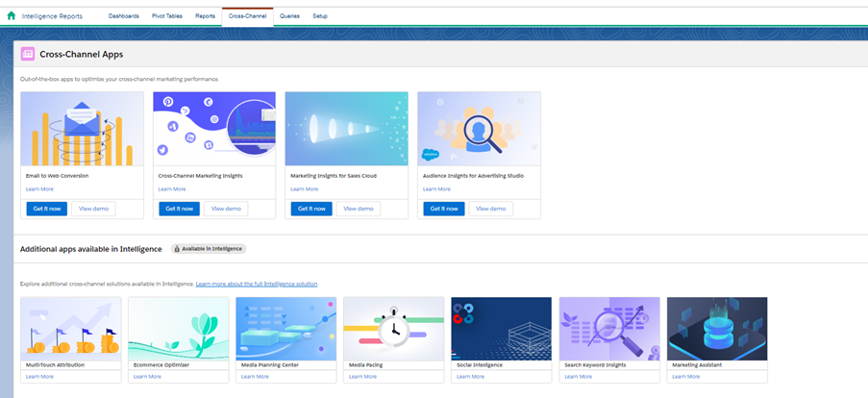Click the Email to Web Conversion title text
The width and height of the screenshot is (868, 398).
tap(57, 176)
